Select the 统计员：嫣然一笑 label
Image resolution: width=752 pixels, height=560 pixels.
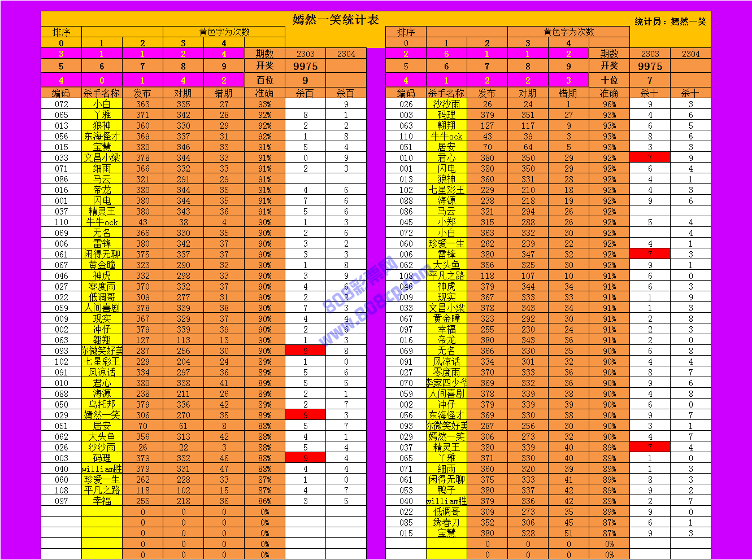[x=670, y=21]
